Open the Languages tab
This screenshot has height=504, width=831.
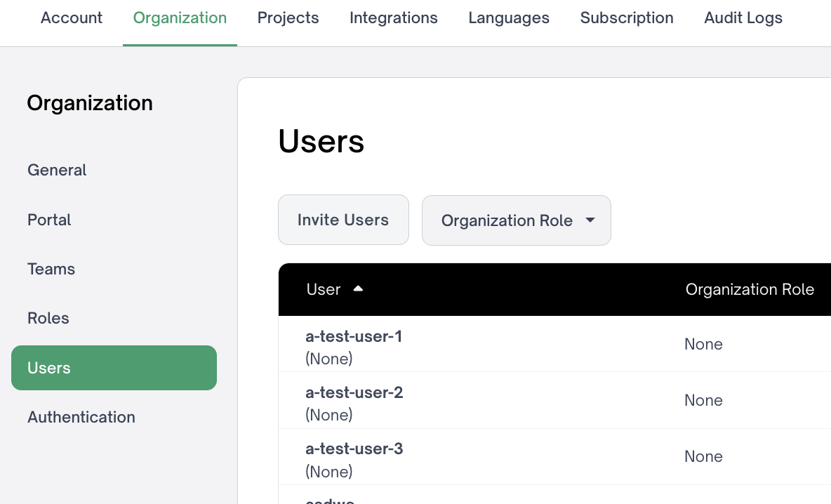[509, 18]
